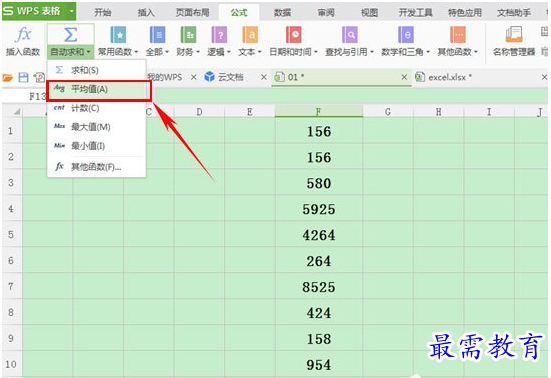This screenshot has height=378, width=551.
Task: Switch to the 视图 ribbon tab
Action: (369, 13)
